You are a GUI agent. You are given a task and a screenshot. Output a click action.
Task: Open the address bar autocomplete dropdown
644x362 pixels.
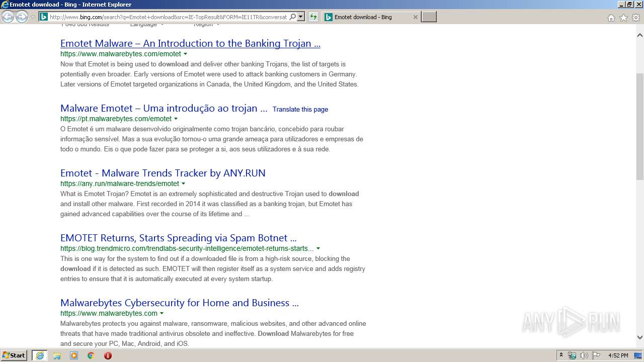click(301, 17)
